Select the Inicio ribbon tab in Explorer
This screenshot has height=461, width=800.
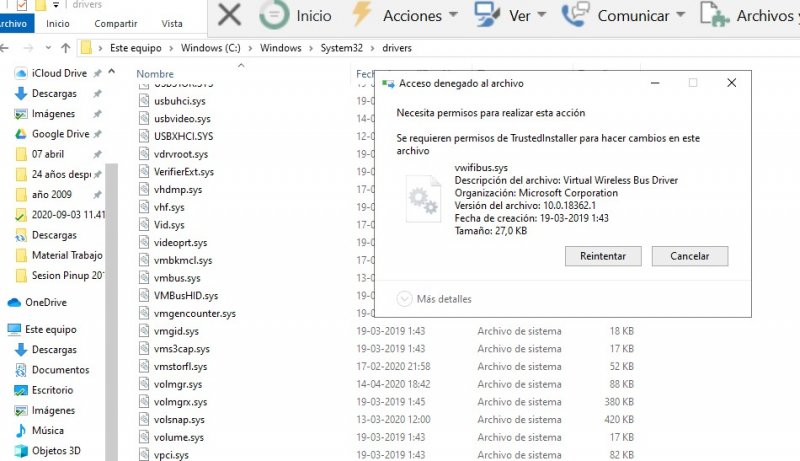[58, 23]
